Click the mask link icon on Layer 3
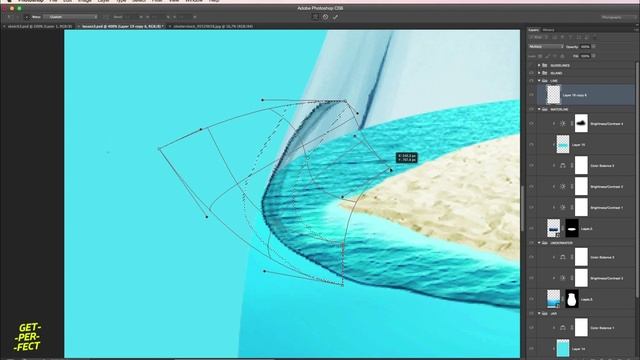This screenshot has width=640, height=360. pyautogui.click(x=562, y=299)
